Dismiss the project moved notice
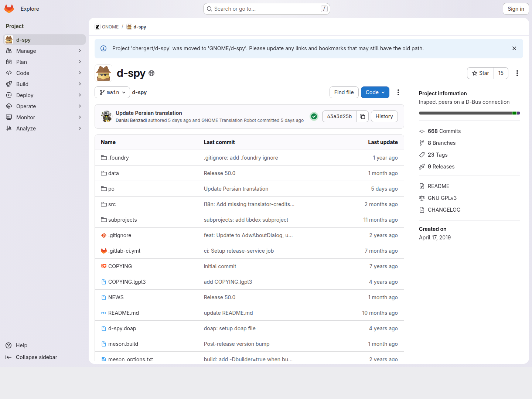The height and width of the screenshot is (399, 532). [514, 48]
